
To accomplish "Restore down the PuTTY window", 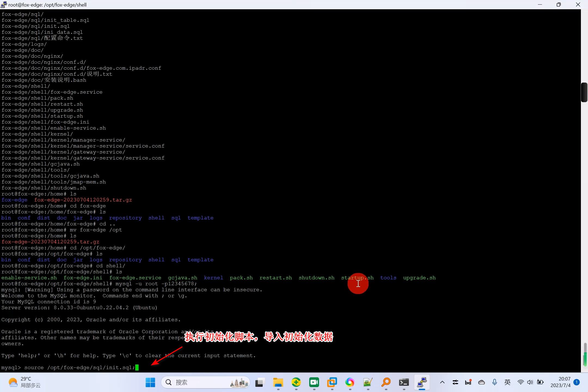I will (x=559, y=5).
